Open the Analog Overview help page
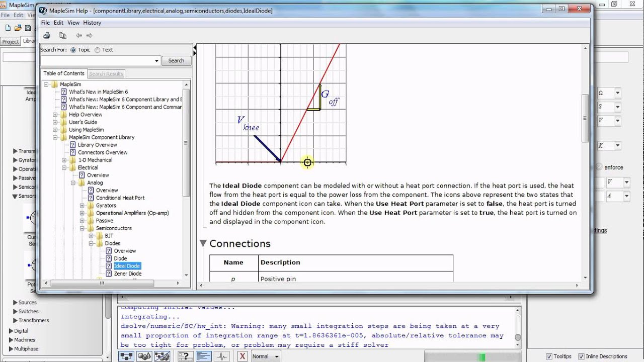The image size is (644, 362). click(x=107, y=190)
